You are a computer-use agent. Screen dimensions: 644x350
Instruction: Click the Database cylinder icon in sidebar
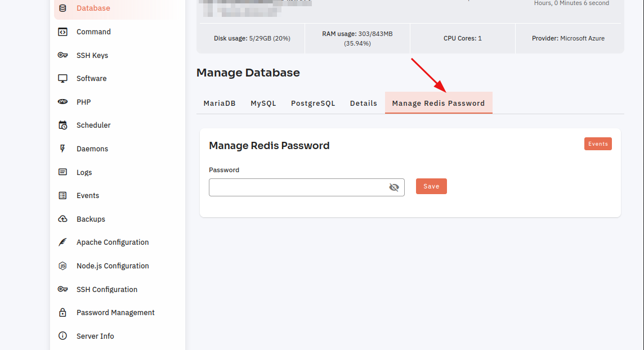[62, 8]
